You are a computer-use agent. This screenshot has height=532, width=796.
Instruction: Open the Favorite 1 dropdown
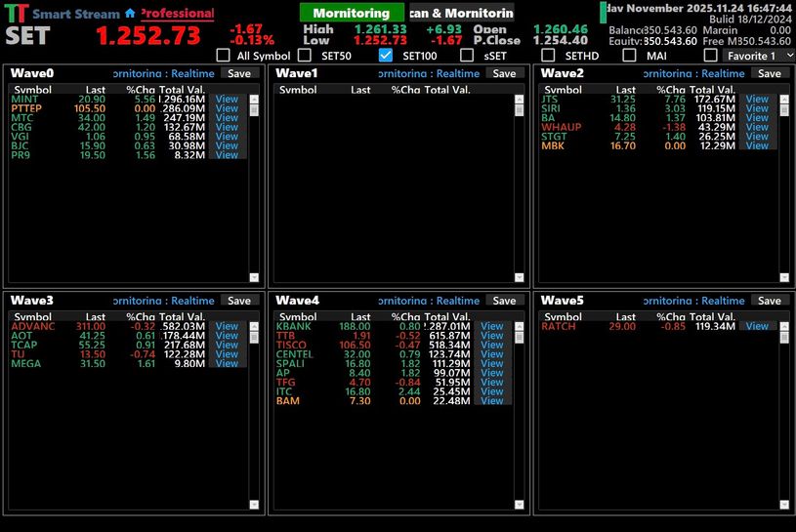pyautogui.click(x=789, y=56)
